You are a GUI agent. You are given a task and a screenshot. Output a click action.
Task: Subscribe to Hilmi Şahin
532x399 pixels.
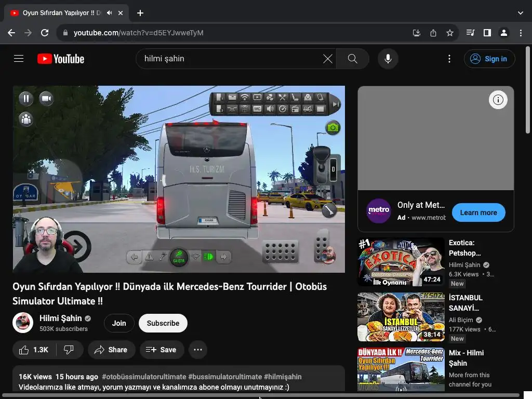(163, 323)
